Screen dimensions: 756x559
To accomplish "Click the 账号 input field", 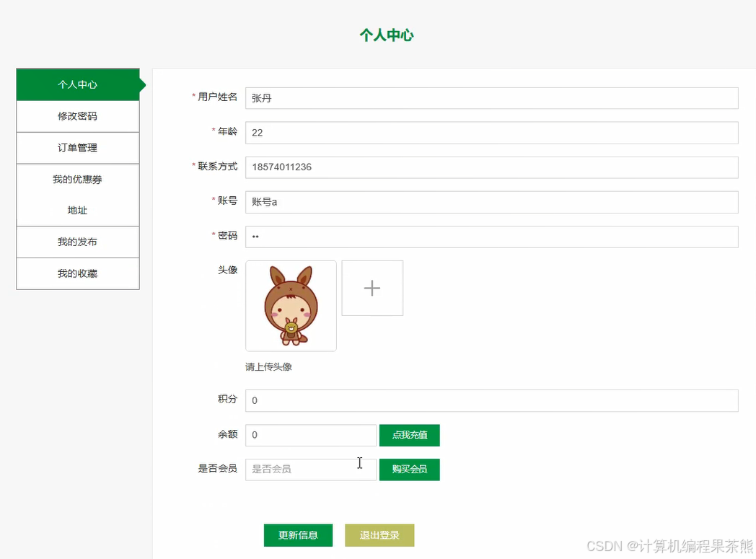I will pyautogui.click(x=492, y=202).
